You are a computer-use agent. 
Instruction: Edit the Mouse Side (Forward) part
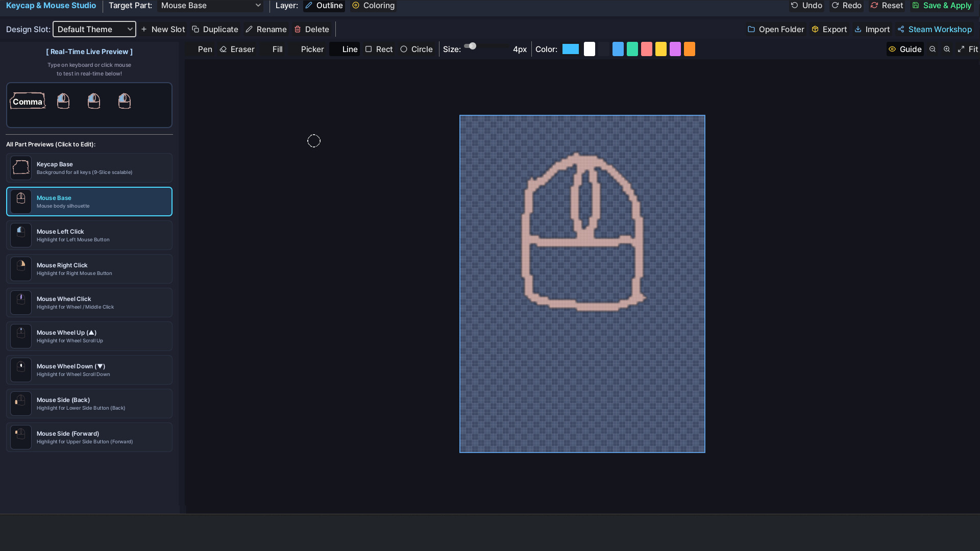click(x=89, y=437)
